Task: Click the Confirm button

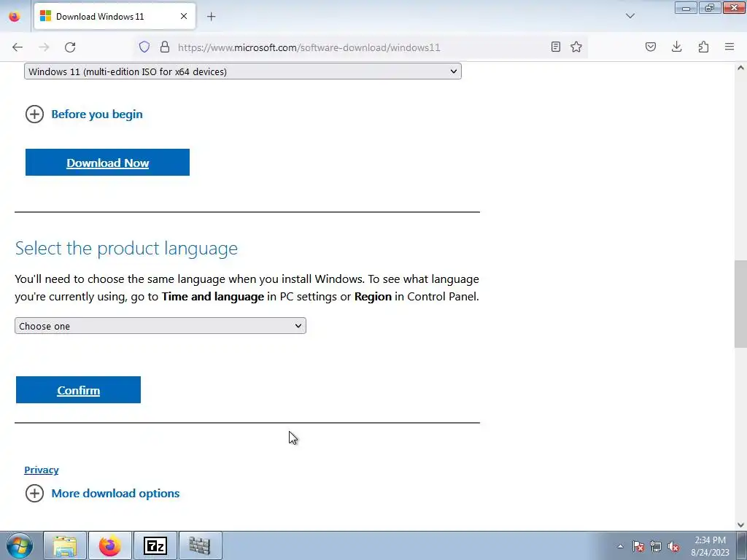Action: pos(78,390)
